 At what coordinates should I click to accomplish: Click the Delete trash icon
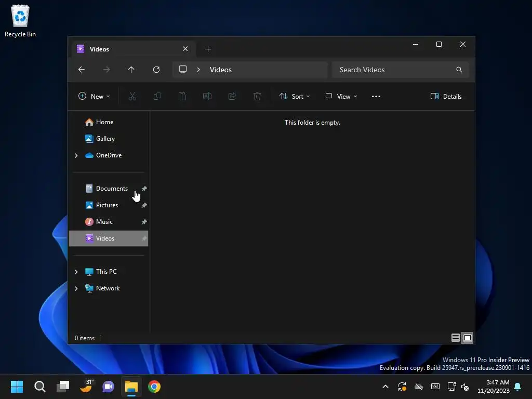[257, 96]
